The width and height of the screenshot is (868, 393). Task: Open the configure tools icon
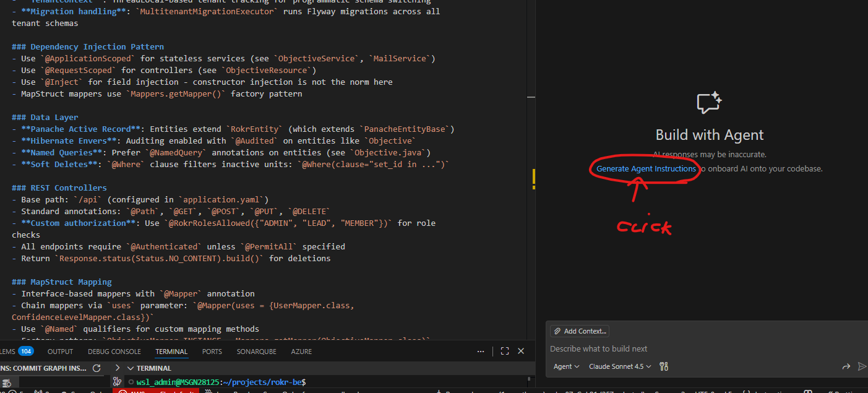[664, 366]
